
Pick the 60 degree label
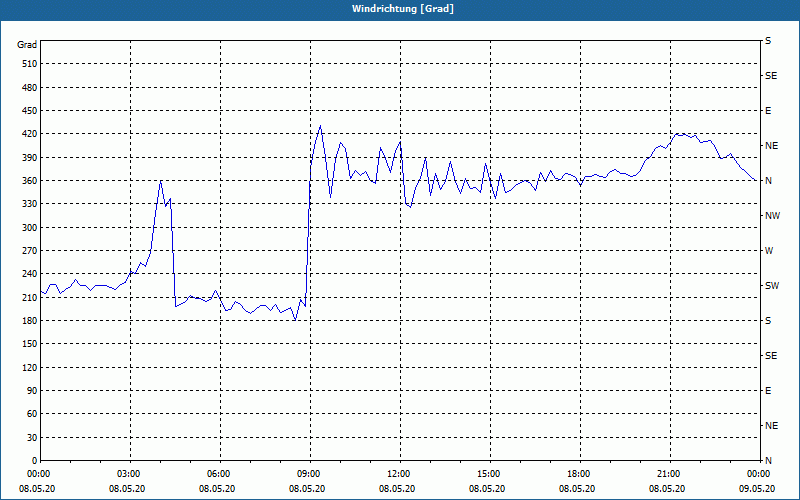[x=32, y=414]
